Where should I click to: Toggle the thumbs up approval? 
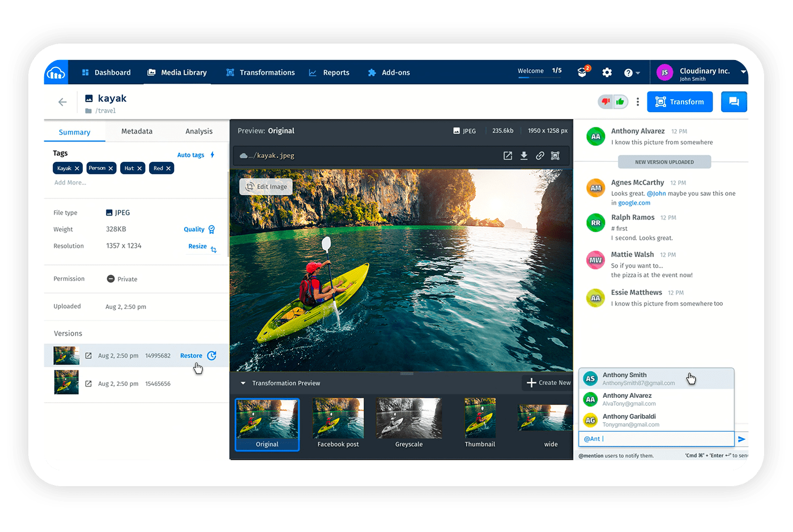pyautogui.click(x=621, y=102)
